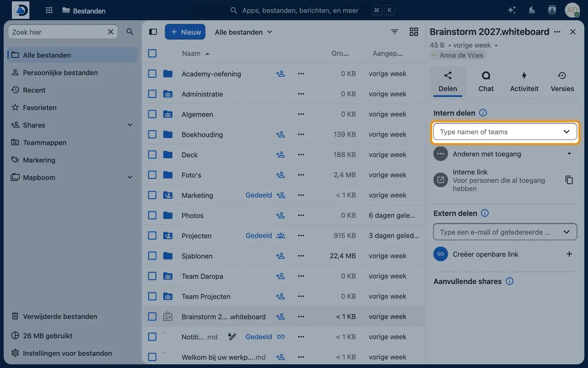Screen dimensions: 588x368
Task: Select the Academy-oefening checkbox
Action: (153, 74)
